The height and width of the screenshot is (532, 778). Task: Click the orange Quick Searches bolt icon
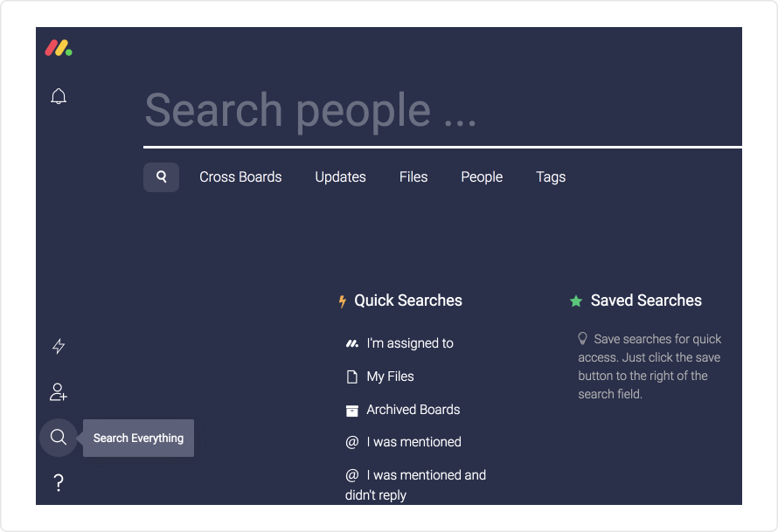tap(343, 301)
